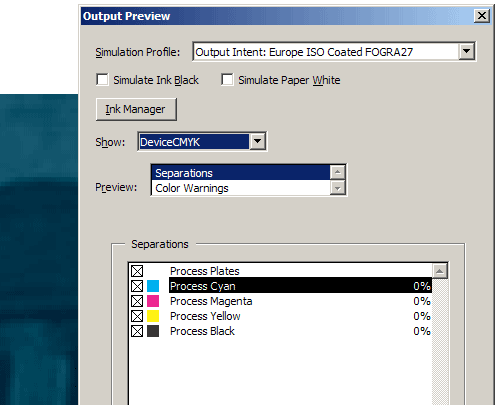This screenshot has height=405, width=502.
Task: Toggle the Process Plates visibility checkbox
Action: [137, 271]
